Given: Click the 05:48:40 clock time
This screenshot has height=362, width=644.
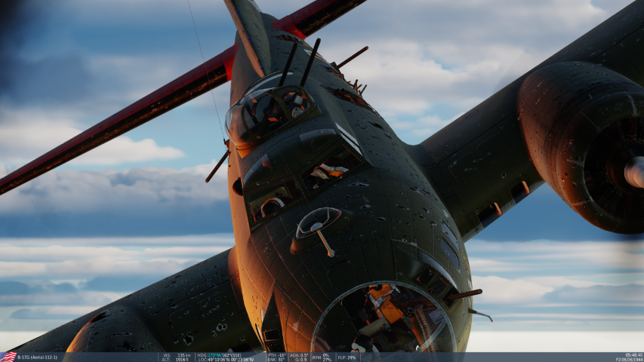Looking at the screenshot, I should click(633, 354).
